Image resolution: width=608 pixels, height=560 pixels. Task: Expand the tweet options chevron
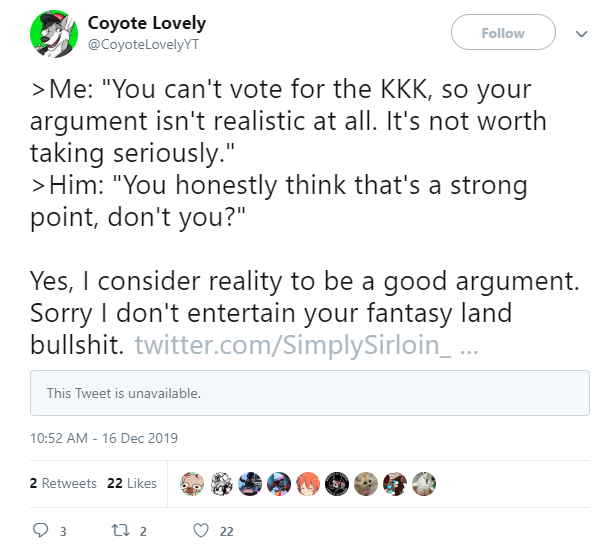[x=581, y=34]
